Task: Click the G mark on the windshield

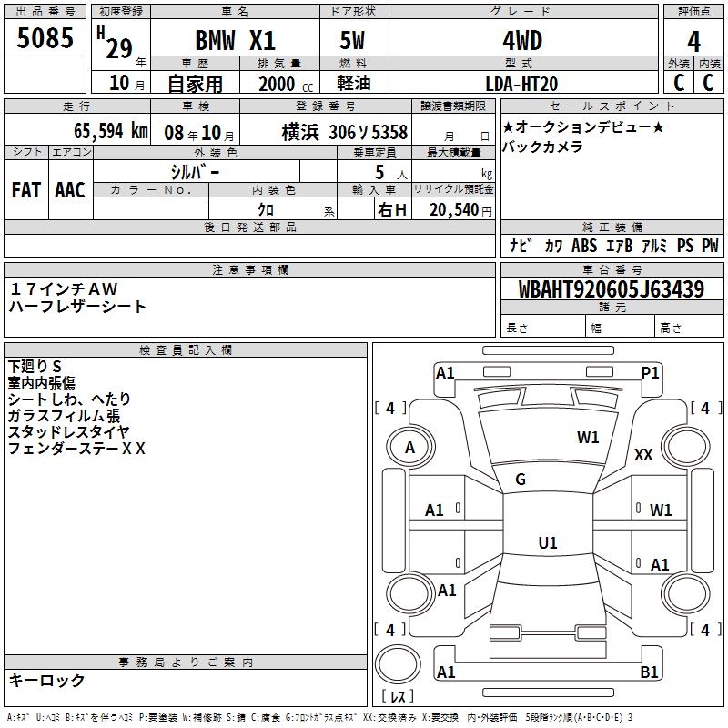Action: tap(521, 480)
